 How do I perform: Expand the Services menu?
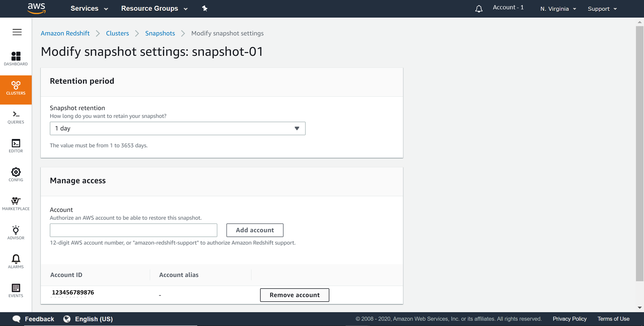(89, 9)
